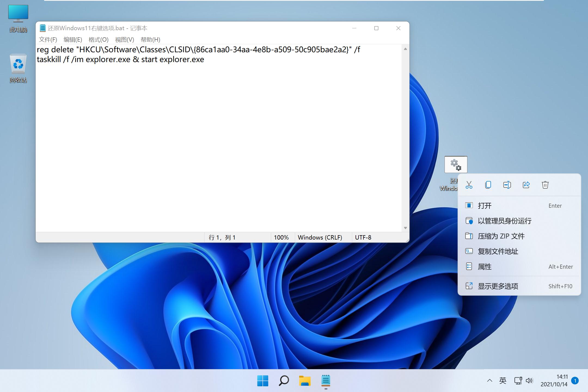The image size is (588, 392).
Task: Select the Cut icon in the context menu
Action: pos(469,185)
